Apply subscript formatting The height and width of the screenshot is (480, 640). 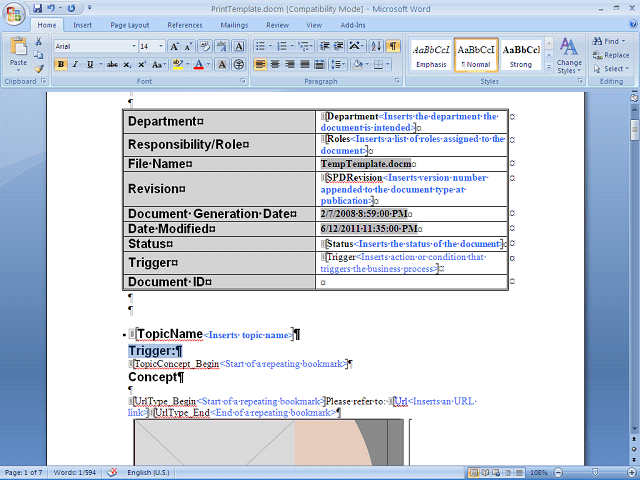127,64
